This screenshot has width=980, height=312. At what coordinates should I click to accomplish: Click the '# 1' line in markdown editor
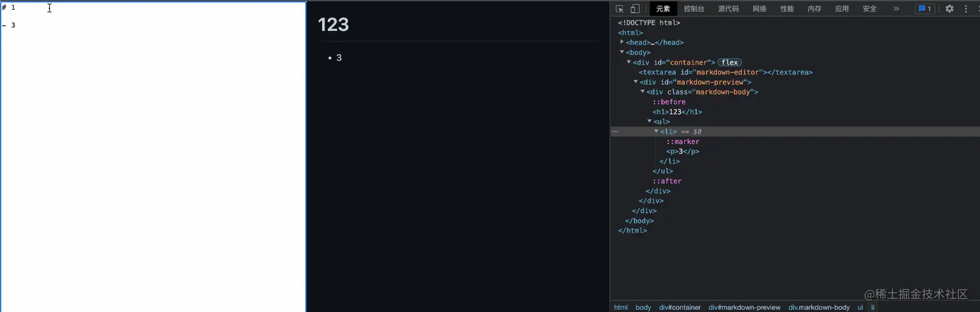8,7
